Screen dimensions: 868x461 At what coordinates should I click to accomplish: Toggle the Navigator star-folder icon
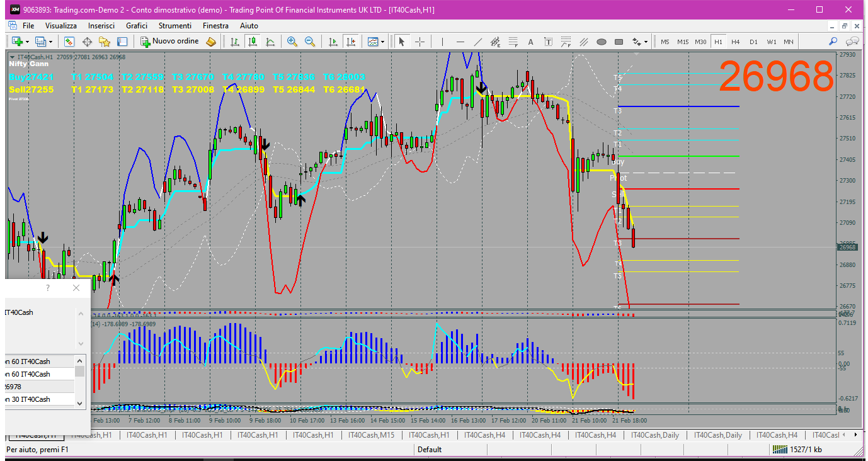(x=105, y=42)
